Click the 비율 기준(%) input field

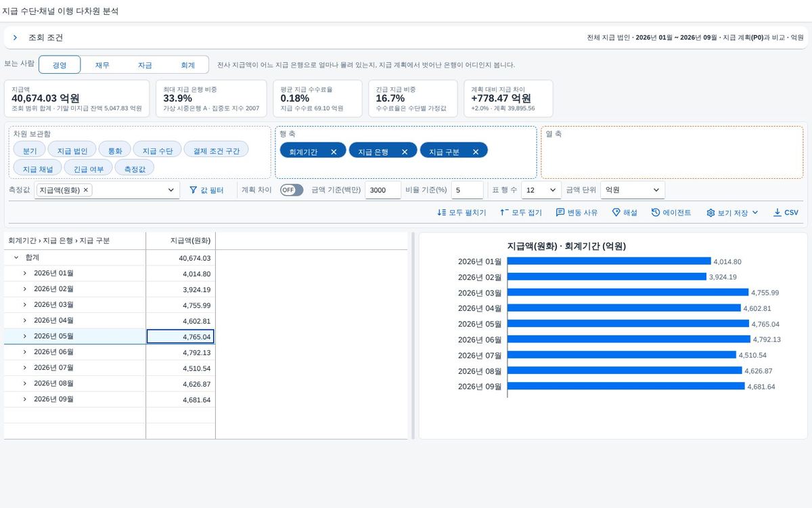click(x=467, y=190)
